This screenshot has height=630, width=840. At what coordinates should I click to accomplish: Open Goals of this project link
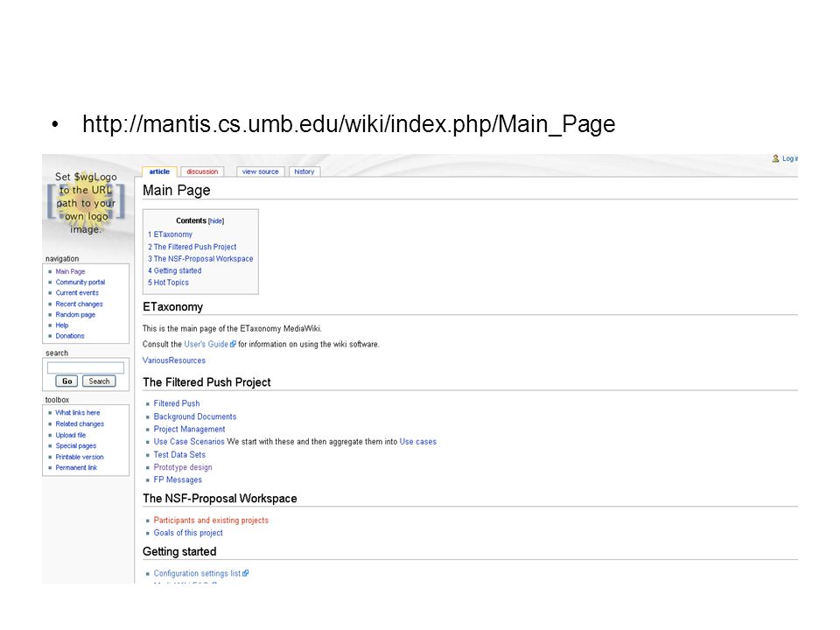click(188, 533)
